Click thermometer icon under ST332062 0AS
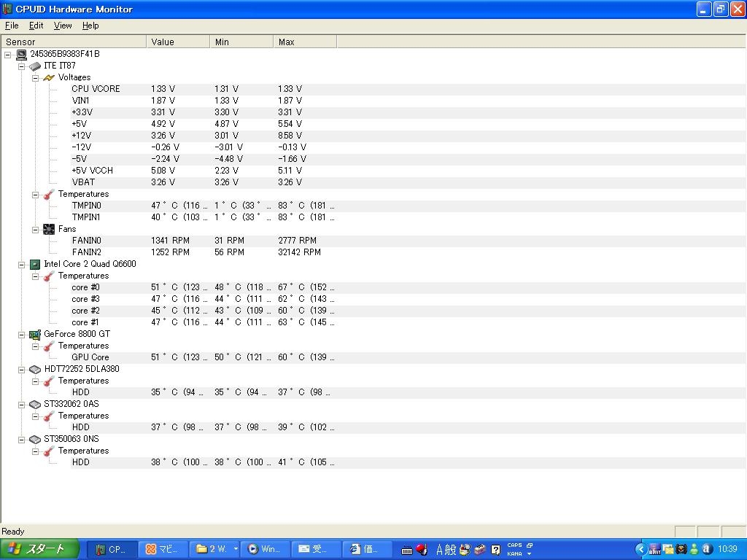 click(x=49, y=416)
